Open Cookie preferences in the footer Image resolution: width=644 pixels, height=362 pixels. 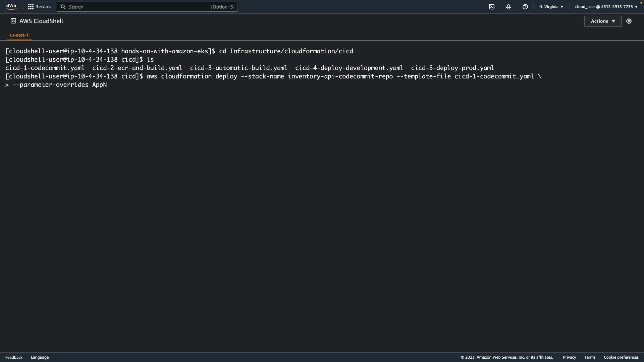coord(621,357)
